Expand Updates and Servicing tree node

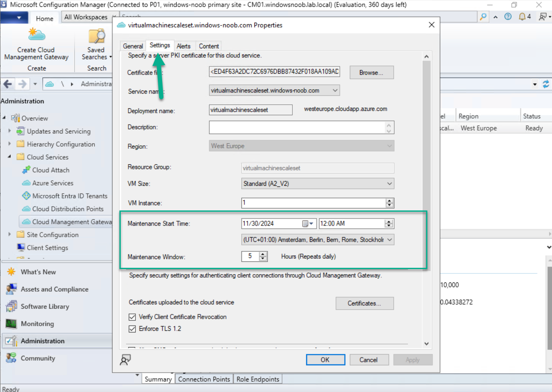click(x=9, y=131)
